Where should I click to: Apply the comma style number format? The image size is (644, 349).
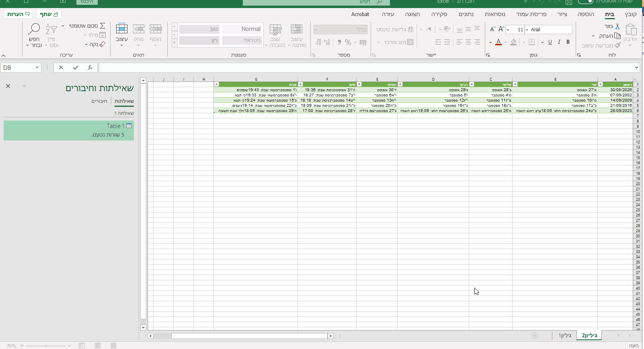point(339,42)
